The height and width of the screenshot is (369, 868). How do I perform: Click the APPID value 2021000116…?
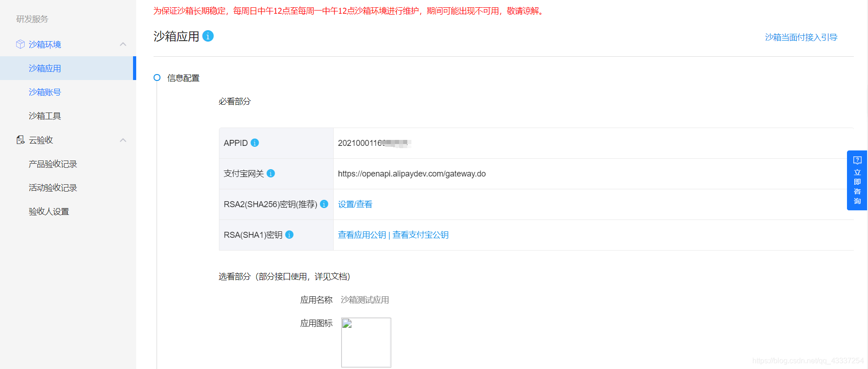click(x=374, y=143)
